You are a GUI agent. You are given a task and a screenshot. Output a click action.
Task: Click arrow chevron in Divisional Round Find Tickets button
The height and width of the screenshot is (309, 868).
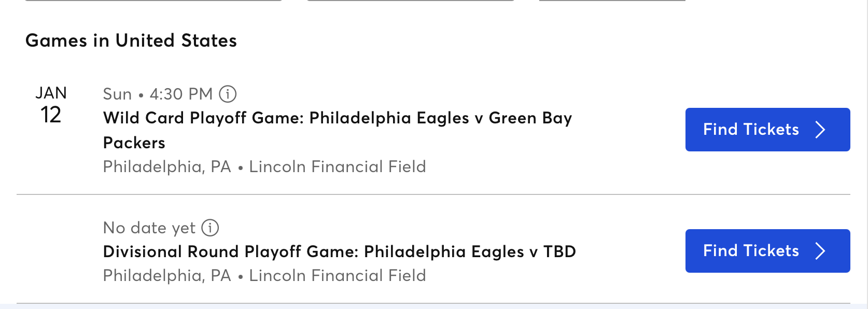pos(820,251)
